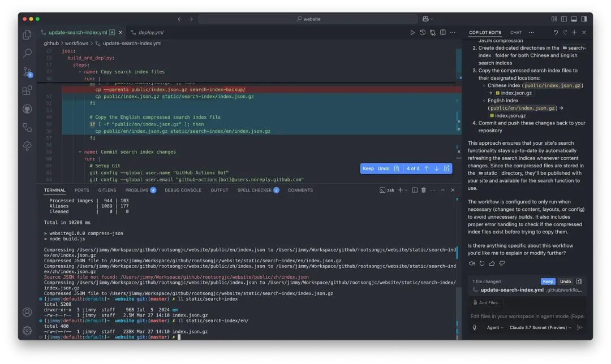Toggle diff view in the review bar
The image size is (611, 364).
point(446,168)
